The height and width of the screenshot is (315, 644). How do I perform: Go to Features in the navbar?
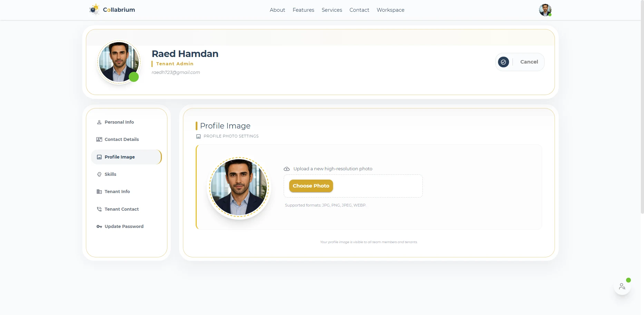(303, 10)
